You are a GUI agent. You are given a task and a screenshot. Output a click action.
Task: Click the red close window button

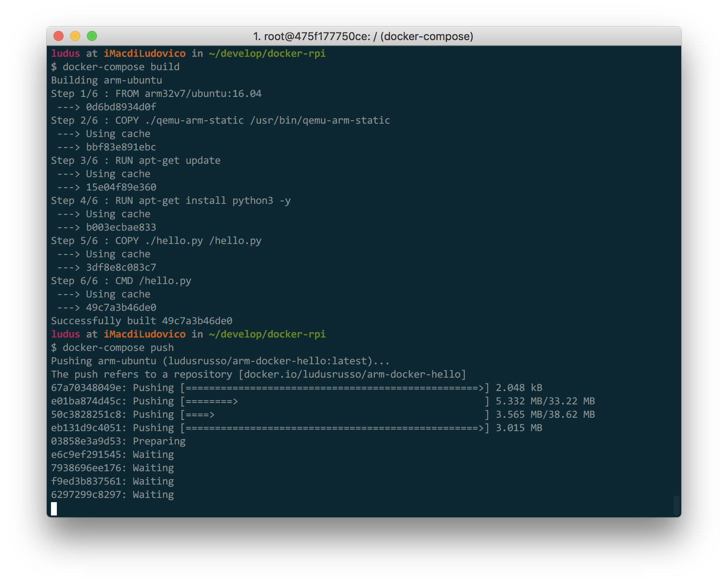click(59, 36)
